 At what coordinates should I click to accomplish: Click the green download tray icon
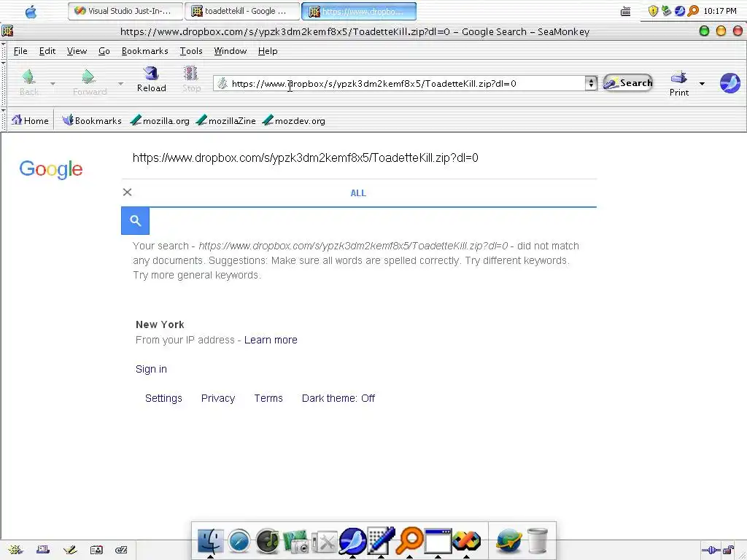pos(667,11)
